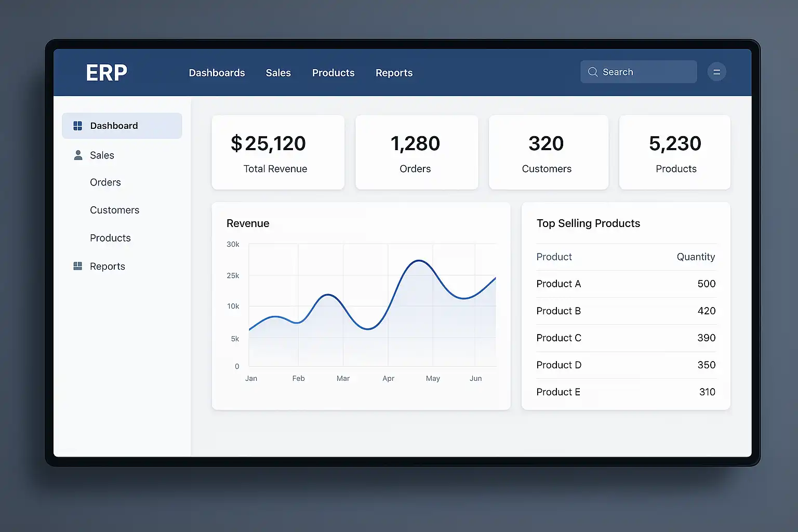Click the person icon beside Sales

[78, 155]
